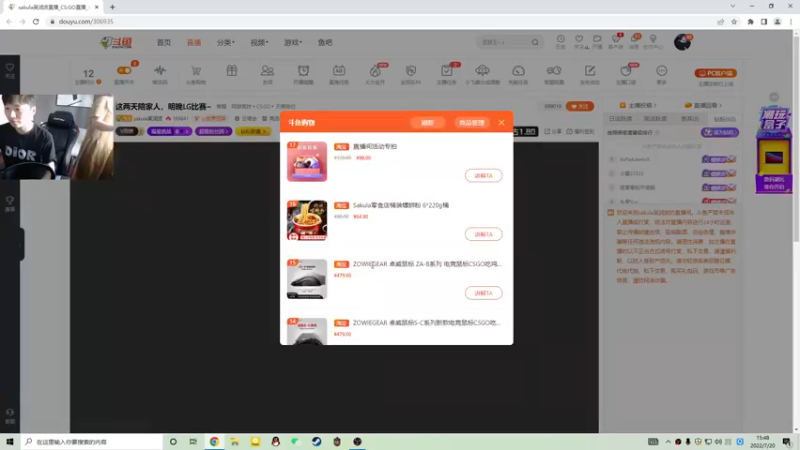The width and height of the screenshot is (800, 450).
Task: Open Chrome from the Windows taskbar
Action: click(214, 441)
